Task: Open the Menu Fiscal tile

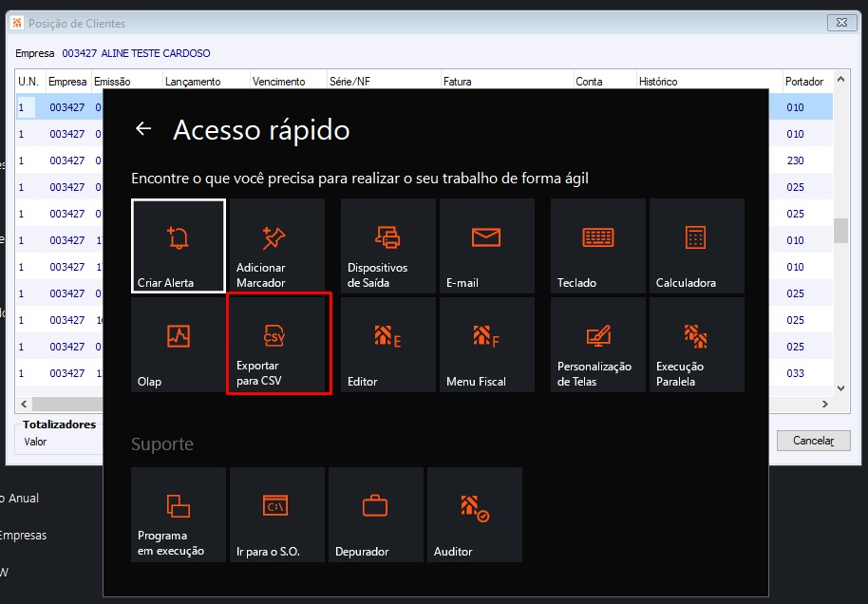Action: (486, 345)
